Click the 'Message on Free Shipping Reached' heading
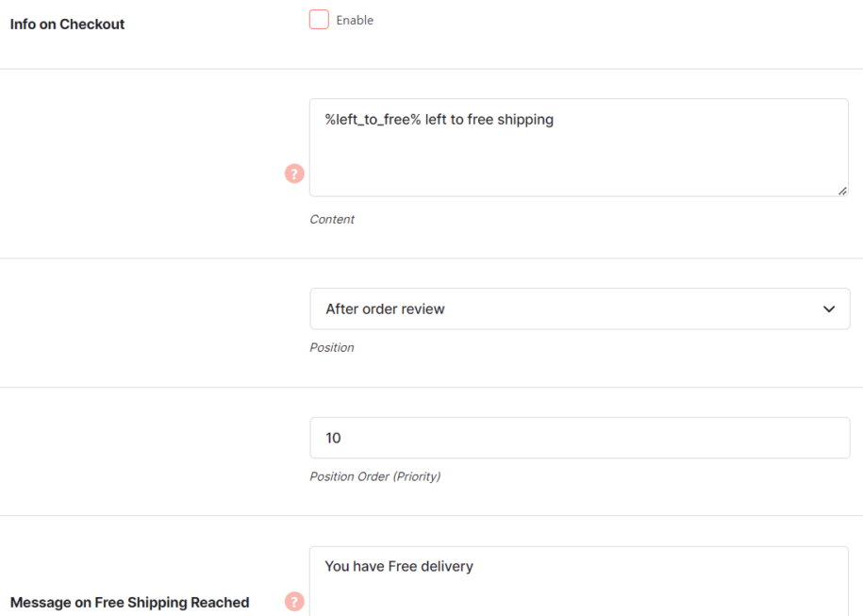 tap(129, 602)
